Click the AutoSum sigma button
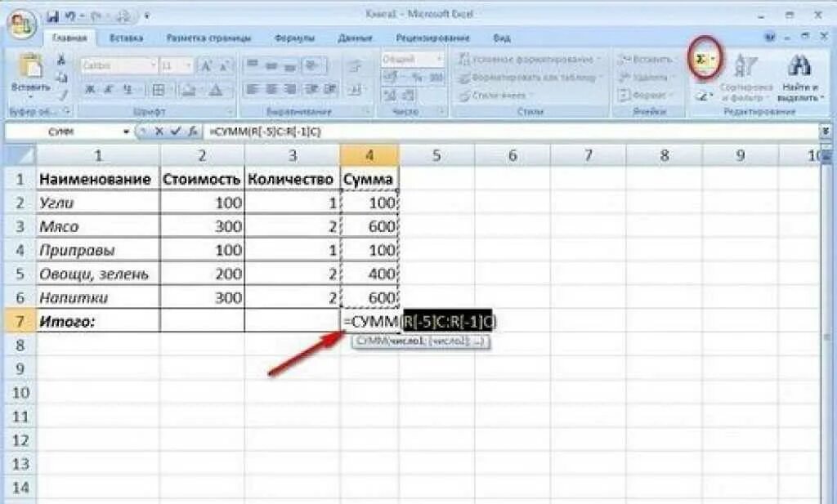Image resolution: width=837 pixels, height=504 pixels. pos(700,59)
